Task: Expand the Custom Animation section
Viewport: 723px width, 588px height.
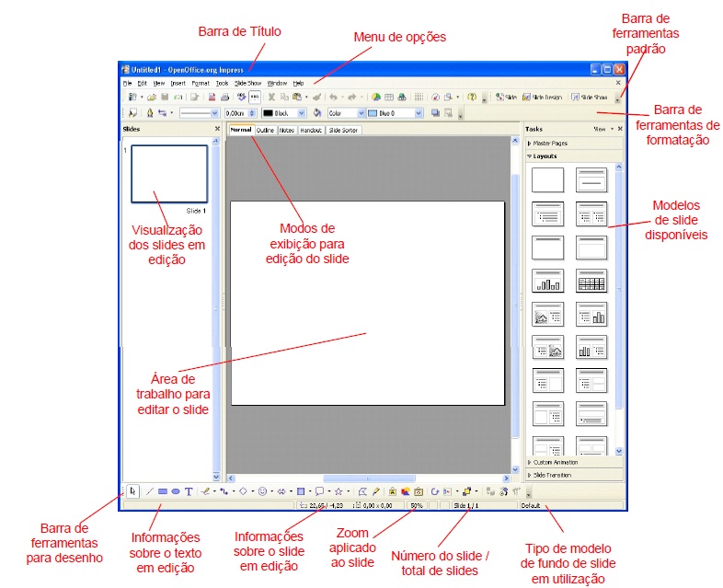Action: (574, 462)
